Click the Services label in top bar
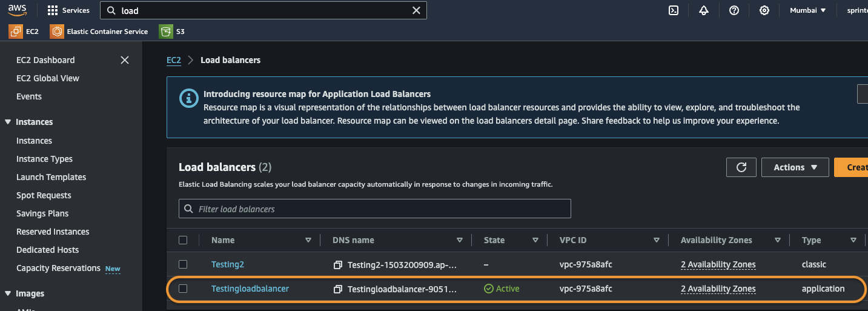Image resolution: width=868 pixels, height=311 pixels. (76, 10)
